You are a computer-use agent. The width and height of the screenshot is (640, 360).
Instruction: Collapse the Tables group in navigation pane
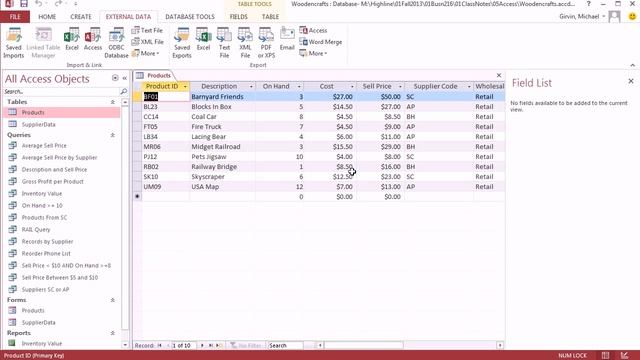(x=113, y=102)
